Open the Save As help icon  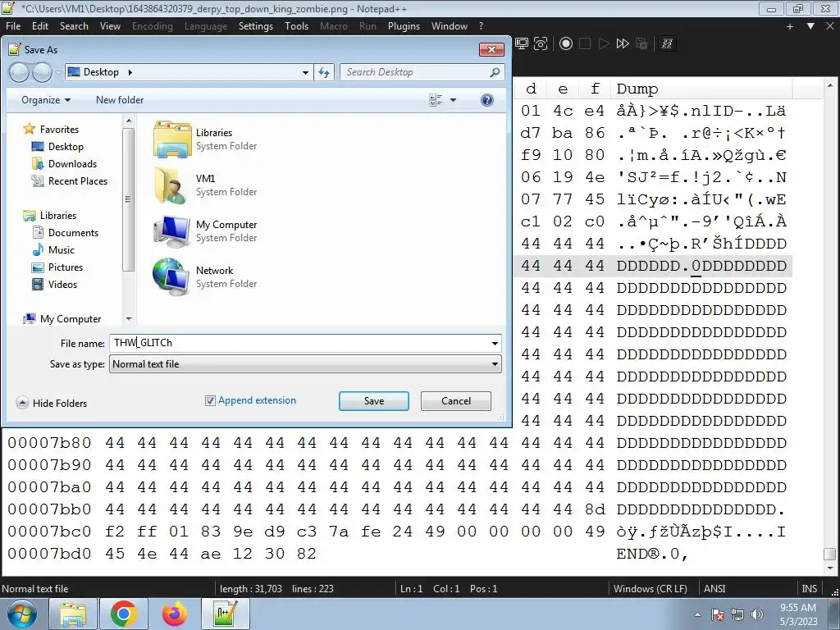(487, 100)
